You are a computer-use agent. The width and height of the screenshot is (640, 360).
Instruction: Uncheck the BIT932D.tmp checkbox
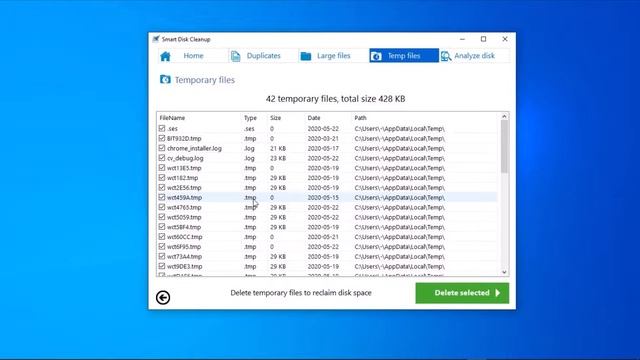(x=162, y=138)
